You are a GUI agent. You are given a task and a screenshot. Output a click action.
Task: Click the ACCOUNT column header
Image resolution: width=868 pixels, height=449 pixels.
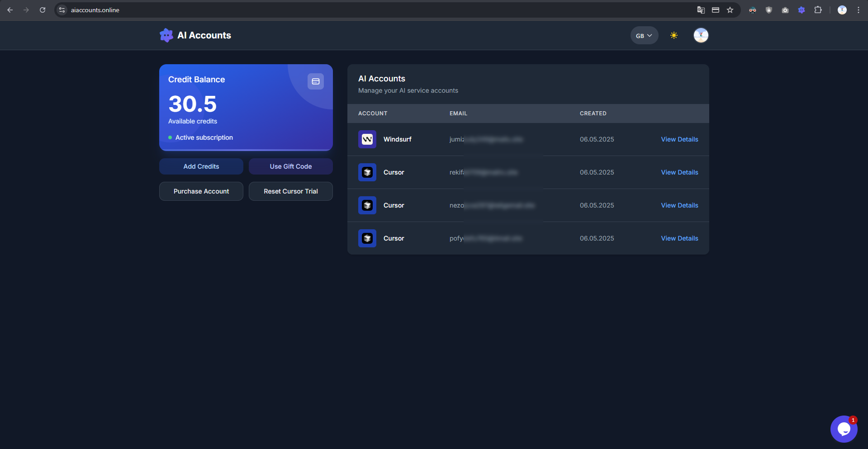(x=373, y=113)
